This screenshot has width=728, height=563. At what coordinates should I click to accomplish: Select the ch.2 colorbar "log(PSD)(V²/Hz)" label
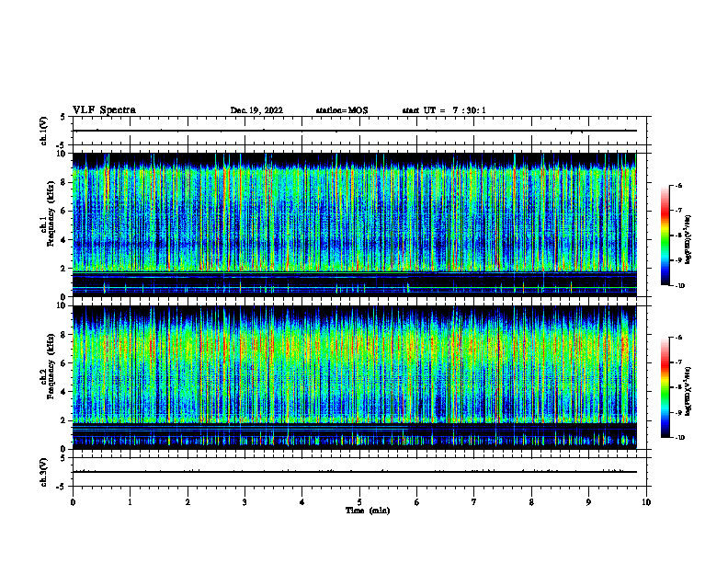click(688, 391)
